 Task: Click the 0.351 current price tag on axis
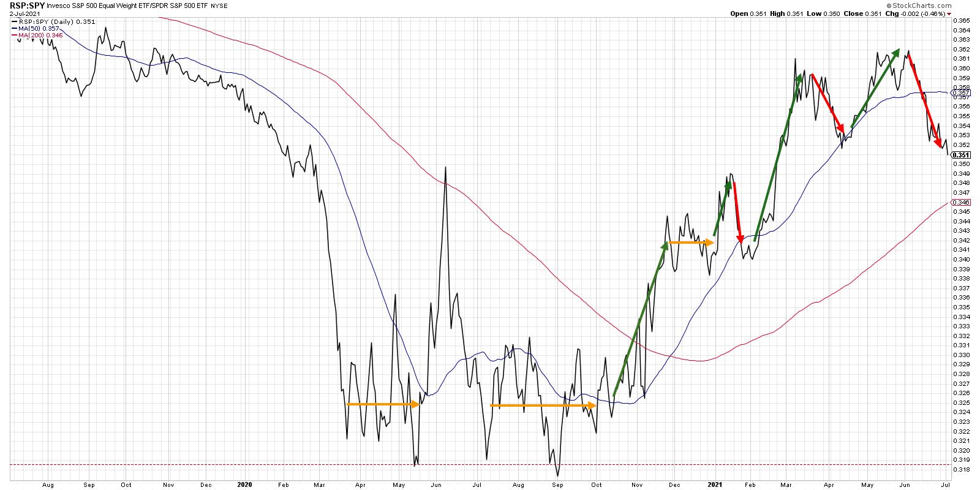[961, 155]
